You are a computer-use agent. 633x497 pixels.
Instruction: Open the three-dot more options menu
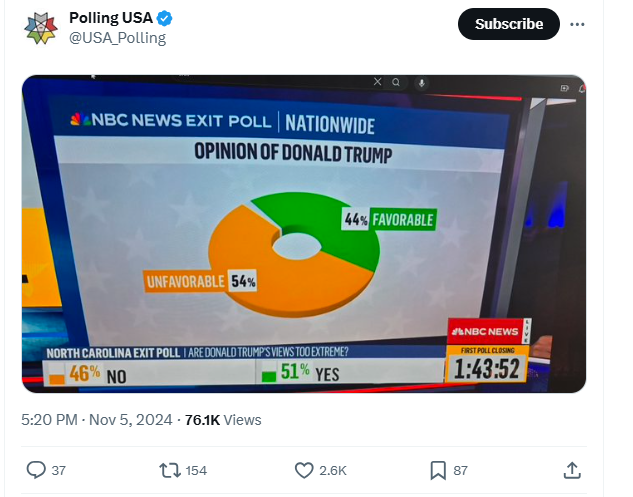pyautogui.click(x=577, y=24)
